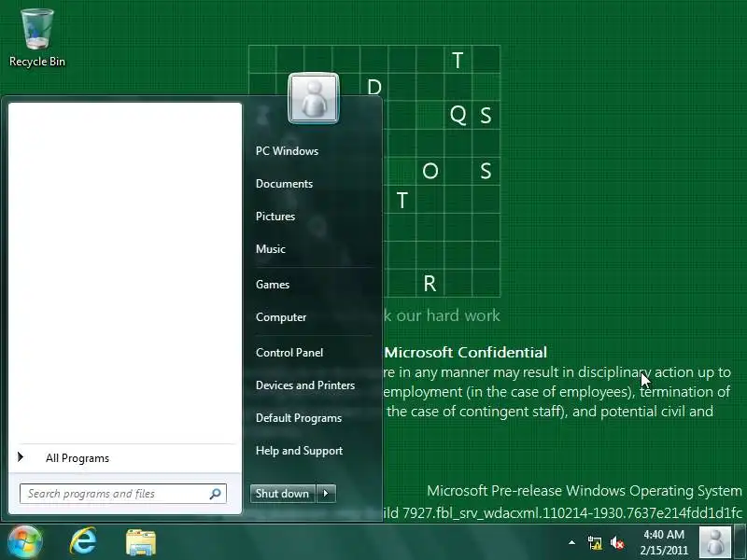
Task: Click the user tile on taskbar
Action: [715, 542]
